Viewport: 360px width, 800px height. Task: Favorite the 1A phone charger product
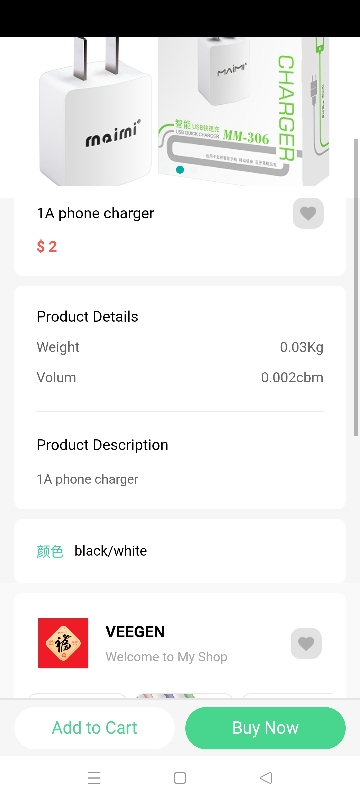tap(308, 213)
